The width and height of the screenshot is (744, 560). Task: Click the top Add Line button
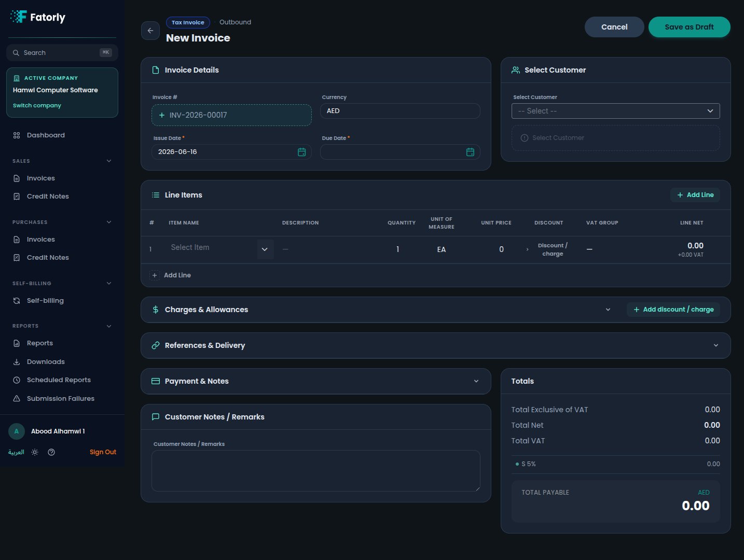(x=695, y=195)
